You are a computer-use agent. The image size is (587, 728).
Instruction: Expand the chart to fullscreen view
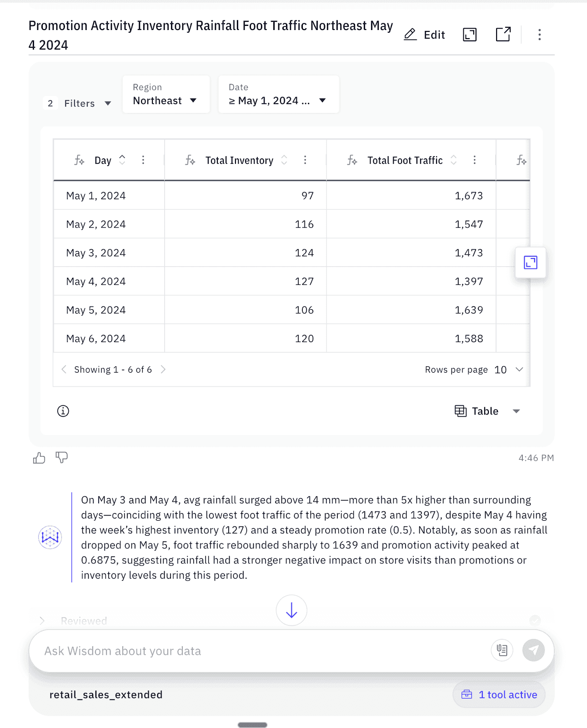[x=469, y=34]
